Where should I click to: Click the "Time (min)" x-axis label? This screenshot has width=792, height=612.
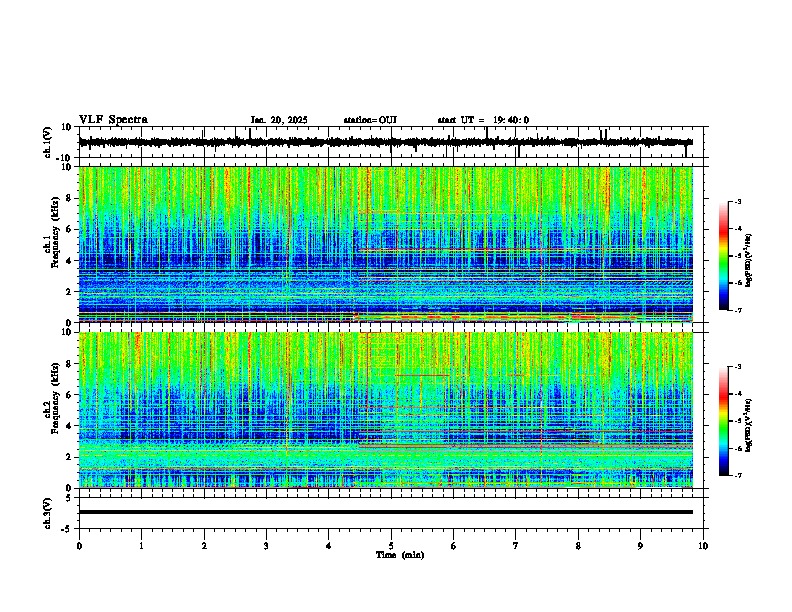click(x=400, y=555)
